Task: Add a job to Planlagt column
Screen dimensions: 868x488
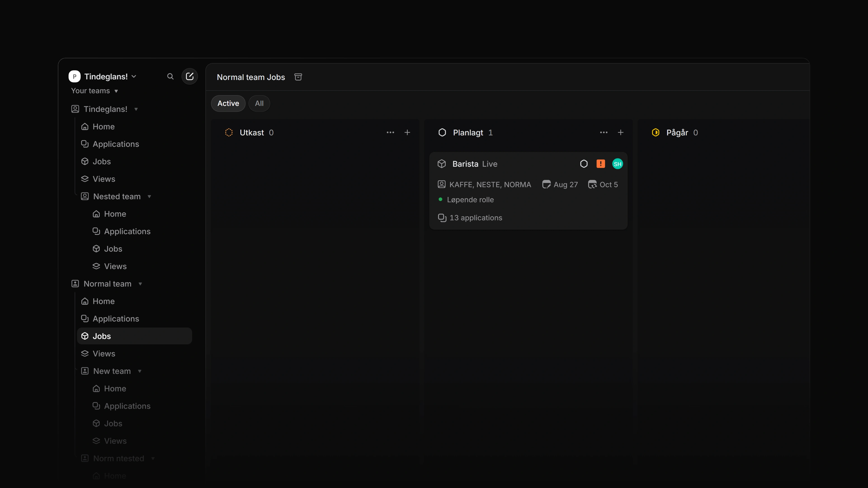Action: 620,132
